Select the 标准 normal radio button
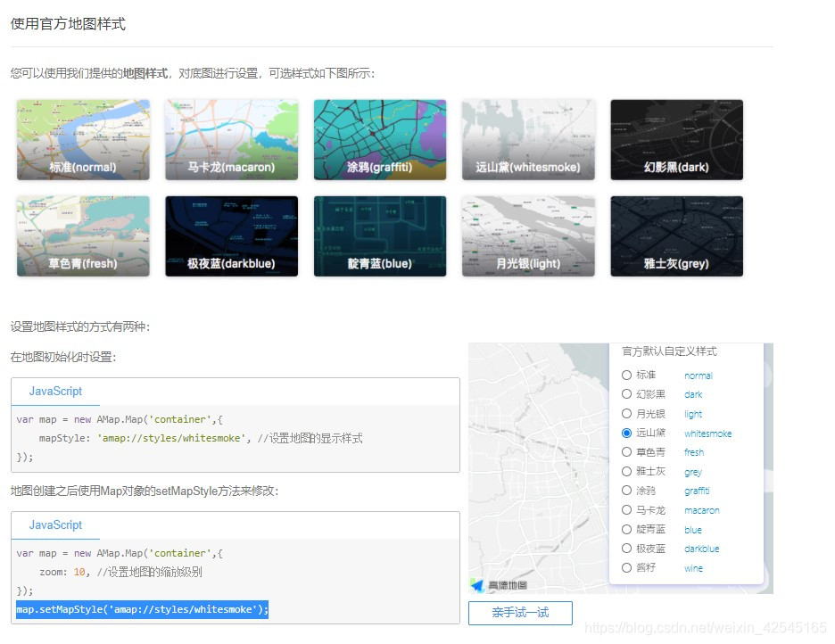835x644 pixels. pyautogui.click(x=626, y=376)
